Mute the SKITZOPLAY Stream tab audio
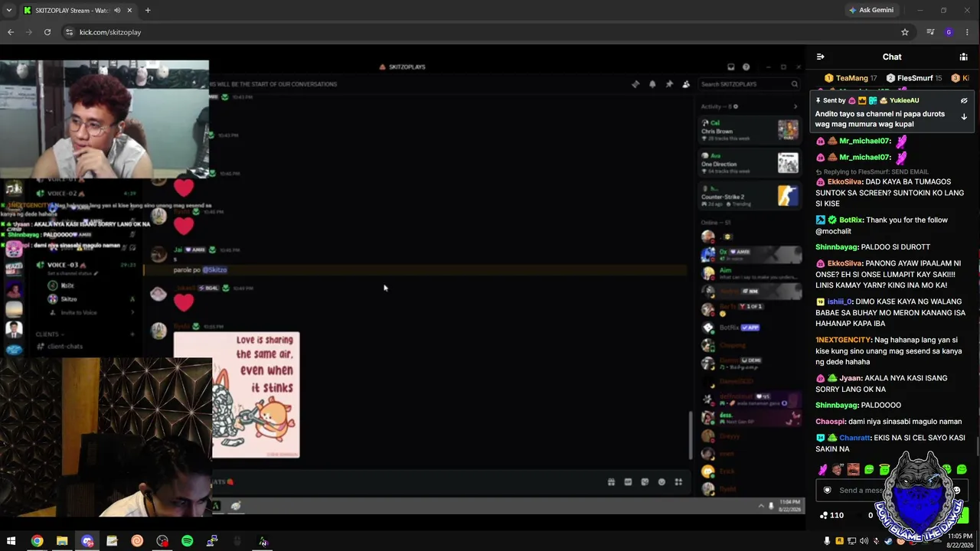 point(117,10)
